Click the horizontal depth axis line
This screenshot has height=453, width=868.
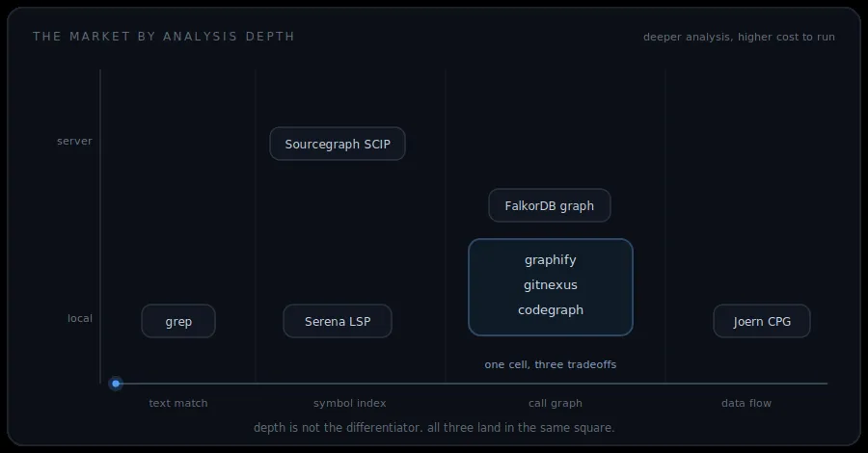tap(471, 384)
